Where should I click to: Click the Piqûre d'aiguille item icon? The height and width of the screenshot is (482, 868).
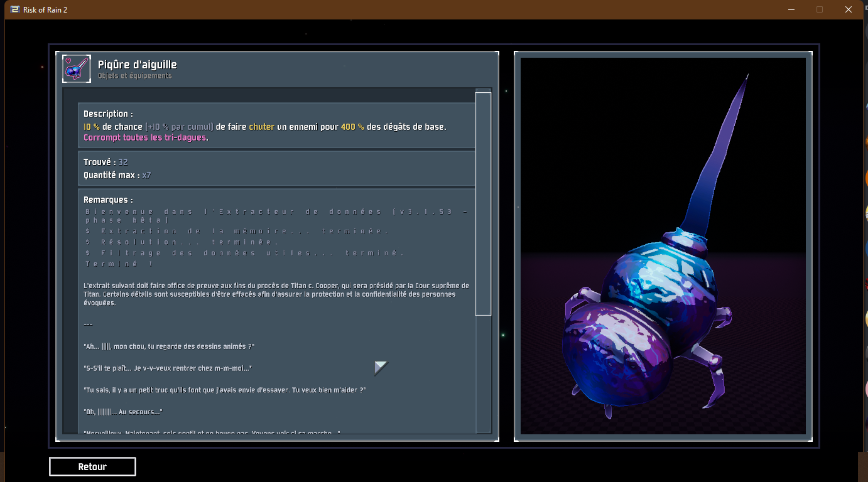tap(77, 68)
